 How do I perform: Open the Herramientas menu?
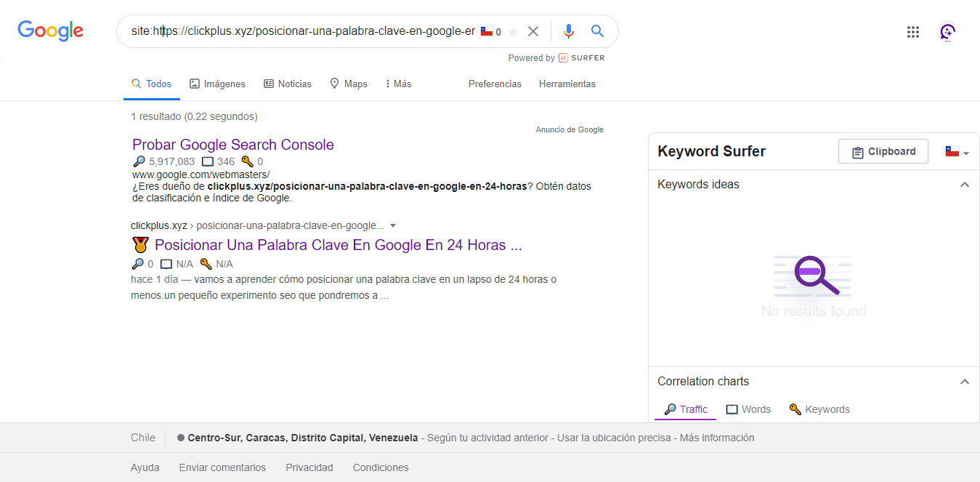coord(567,84)
